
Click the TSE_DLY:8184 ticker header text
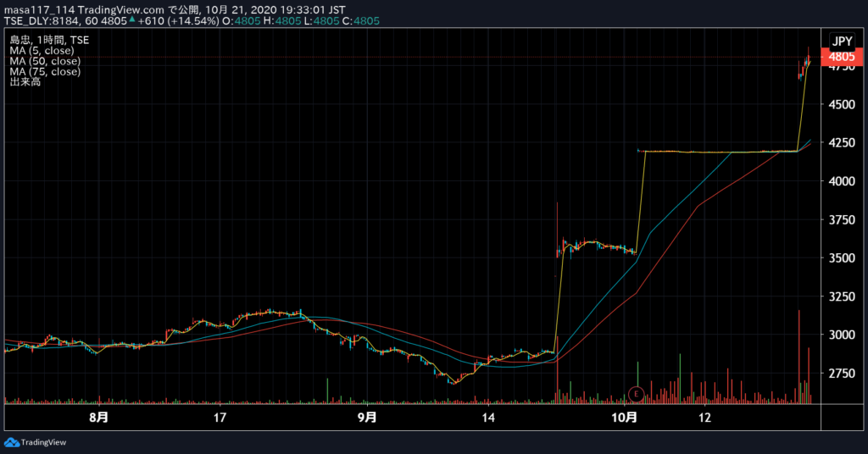[x=43, y=21]
